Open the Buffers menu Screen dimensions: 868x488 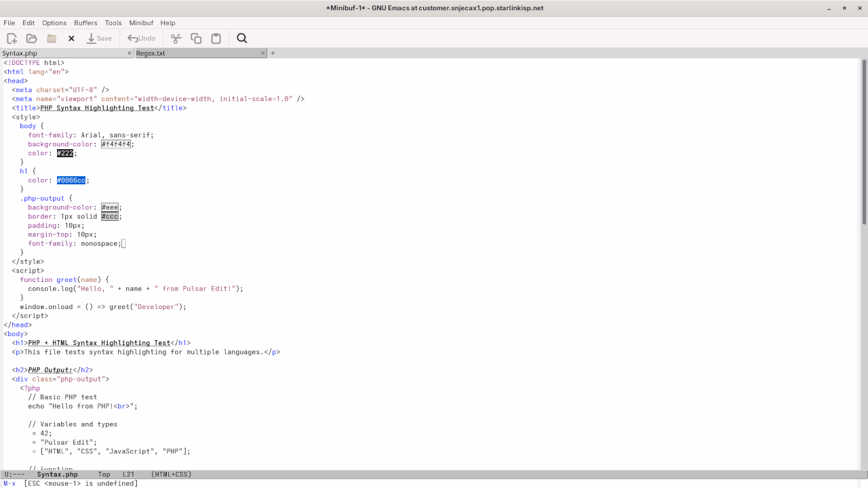85,23
